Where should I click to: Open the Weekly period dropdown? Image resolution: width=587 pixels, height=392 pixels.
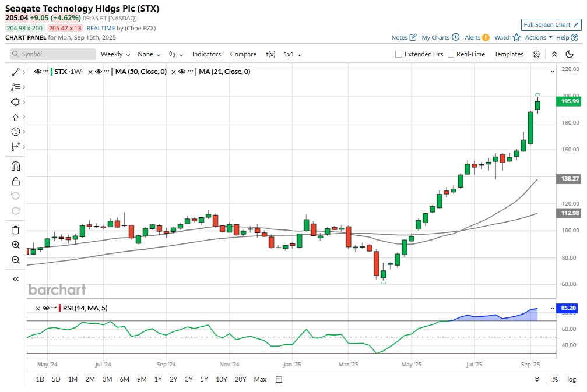click(x=115, y=54)
